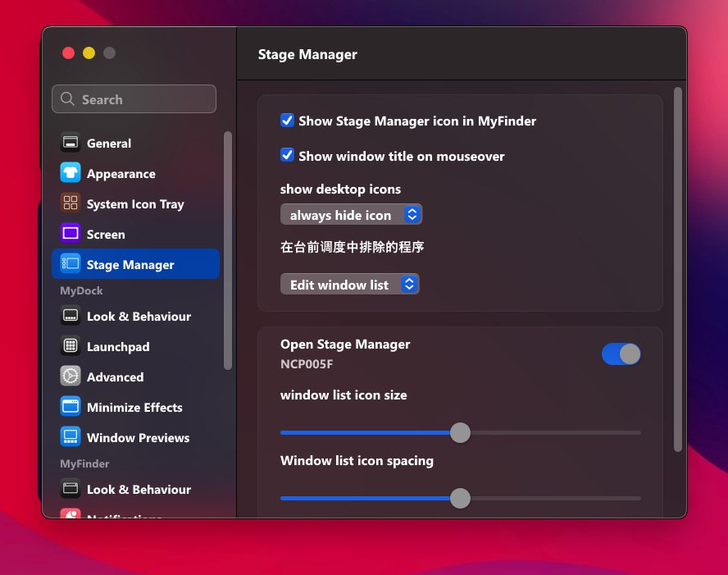Viewport: 728px width, 575px height.
Task: Click the MyFinder Look & Behaviour icon
Action: point(71,489)
